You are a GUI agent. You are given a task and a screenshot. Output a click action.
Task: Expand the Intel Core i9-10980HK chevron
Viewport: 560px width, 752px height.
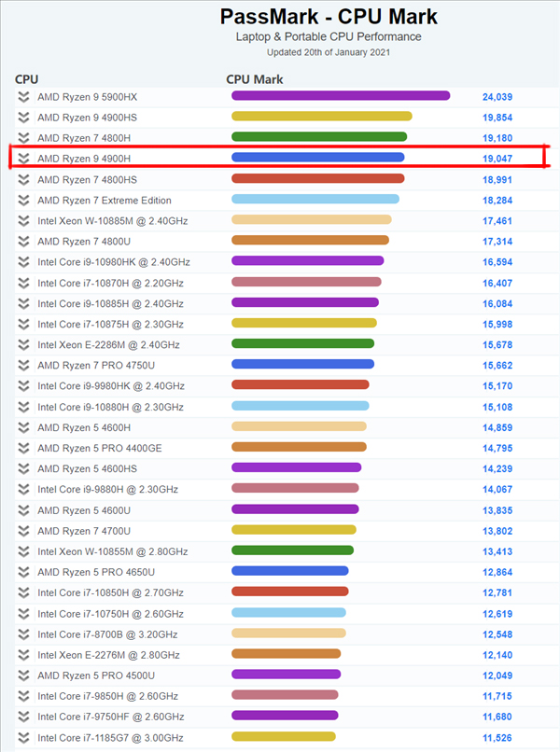(x=23, y=262)
